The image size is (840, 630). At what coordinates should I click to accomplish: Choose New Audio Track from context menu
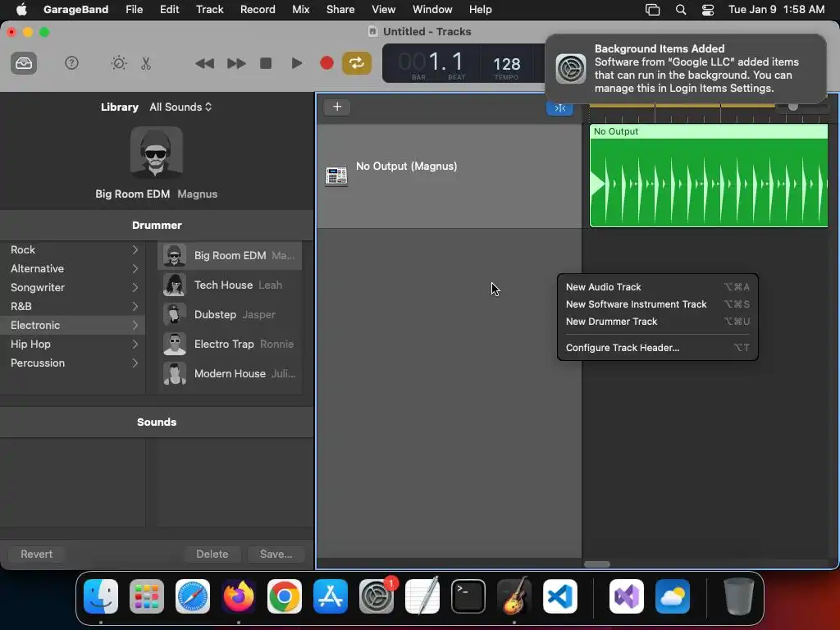point(657,287)
